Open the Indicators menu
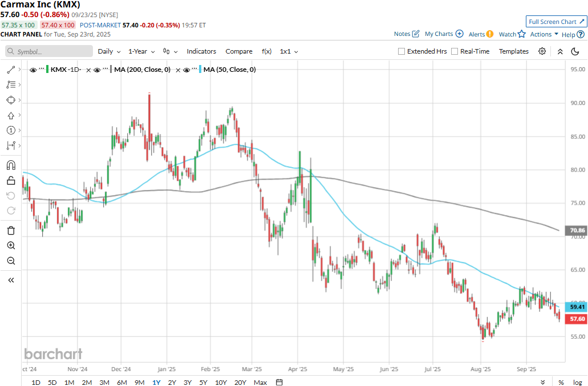Image resolution: width=588 pixels, height=386 pixels. [x=201, y=51]
